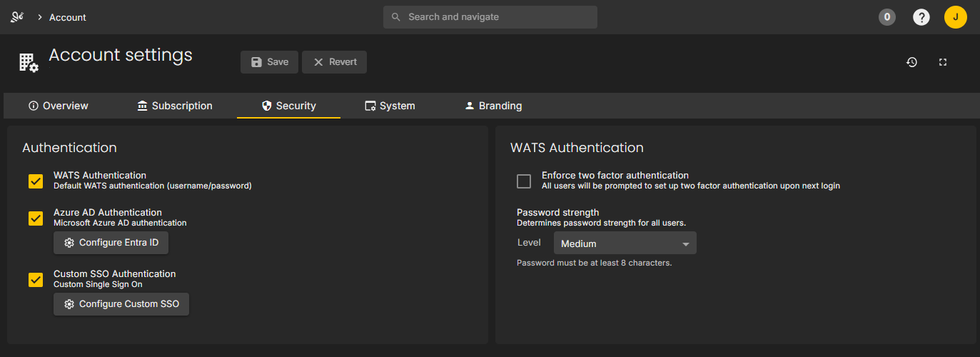Toggle fullscreen view icon

coord(943,62)
